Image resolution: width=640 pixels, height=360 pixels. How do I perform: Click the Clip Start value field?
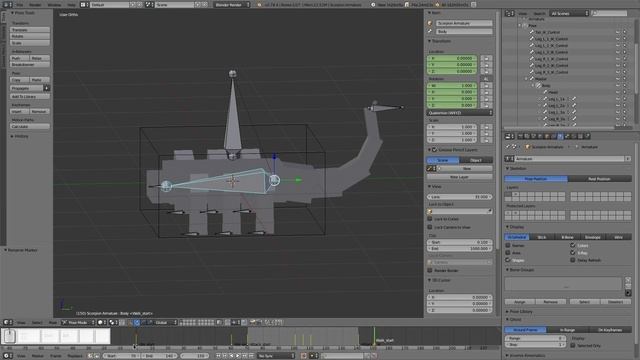tap(460, 242)
